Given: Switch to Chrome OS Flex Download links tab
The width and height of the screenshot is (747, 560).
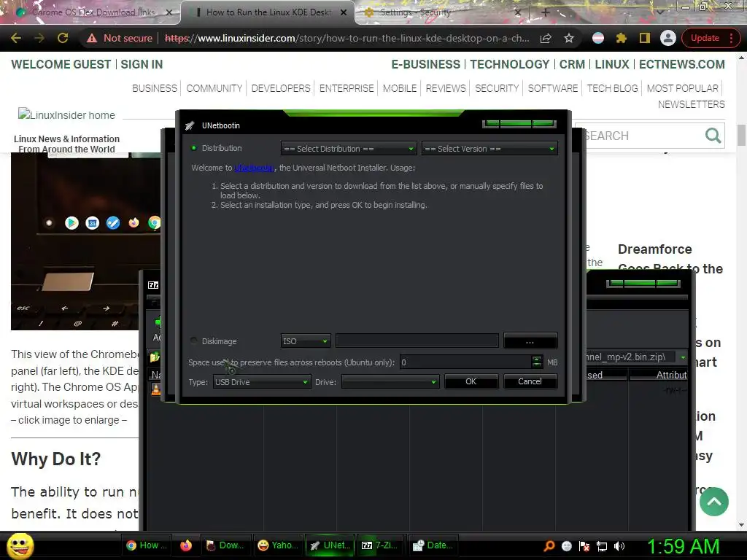Looking at the screenshot, I should pos(93,12).
